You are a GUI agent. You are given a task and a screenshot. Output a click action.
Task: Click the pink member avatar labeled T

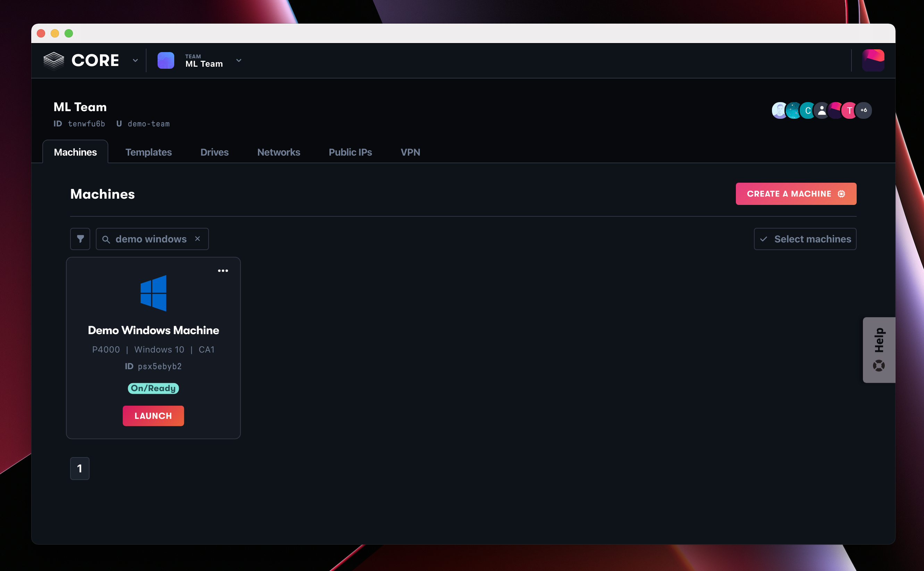pos(849,110)
